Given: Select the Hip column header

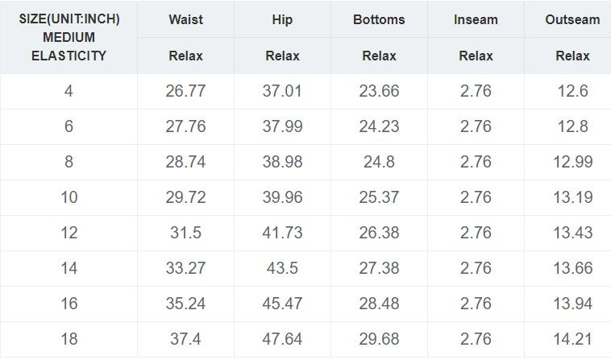Looking at the screenshot, I should [282, 19].
